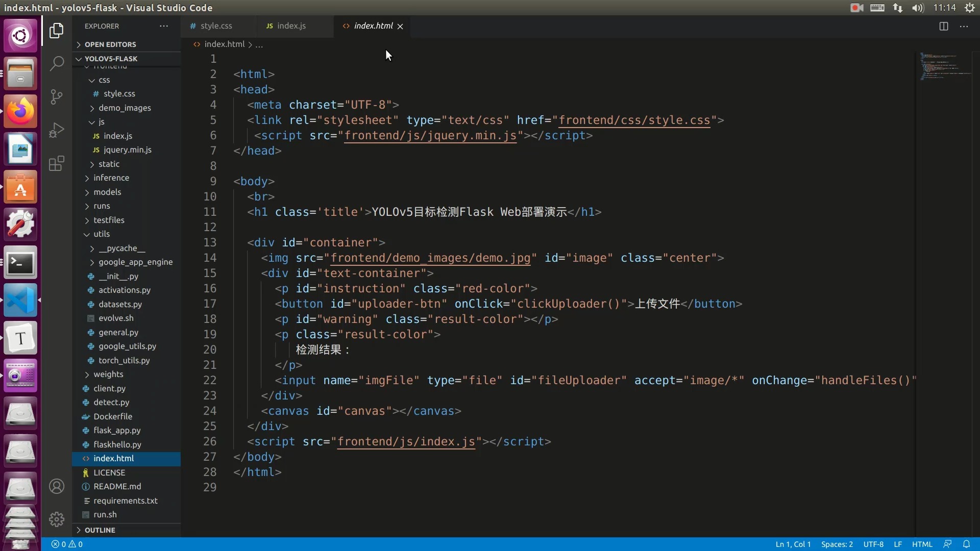Expand the frontend folder in Explorer
This screenshot has width=980, height=551.
click(x=111, y=66)
